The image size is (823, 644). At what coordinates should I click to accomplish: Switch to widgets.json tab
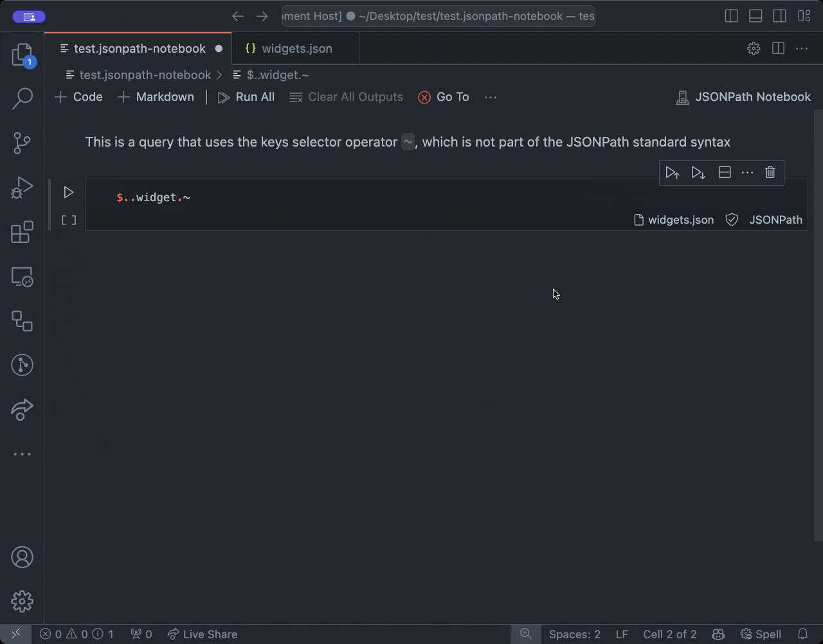click(296, 48)
